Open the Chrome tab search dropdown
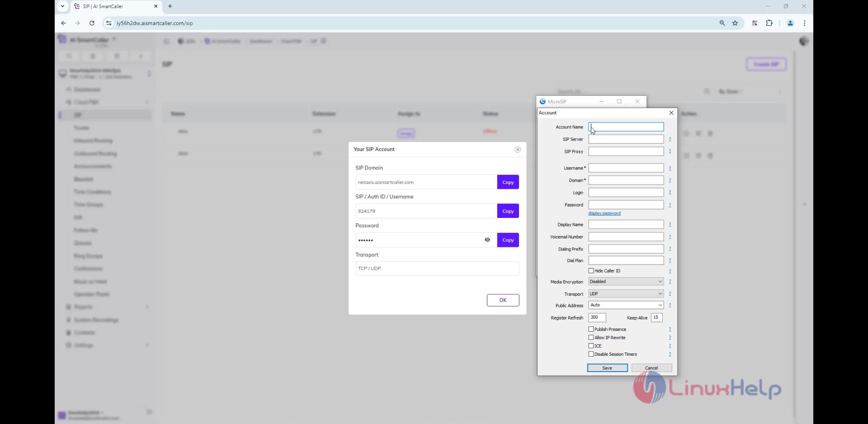 coord(63,6)
